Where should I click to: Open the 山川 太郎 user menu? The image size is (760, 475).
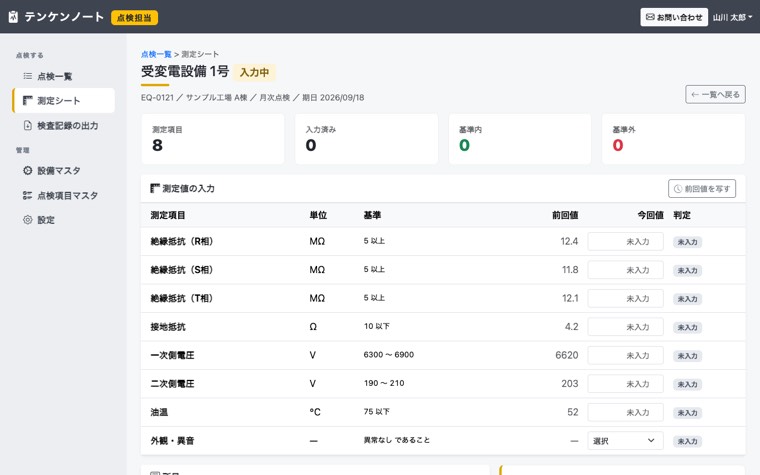(732, 17)
